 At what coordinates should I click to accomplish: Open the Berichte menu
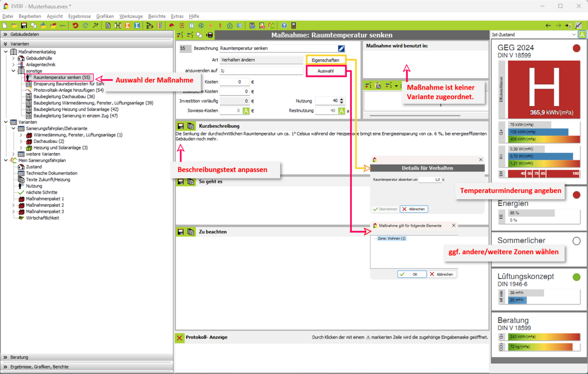click(x=156, y=16)
